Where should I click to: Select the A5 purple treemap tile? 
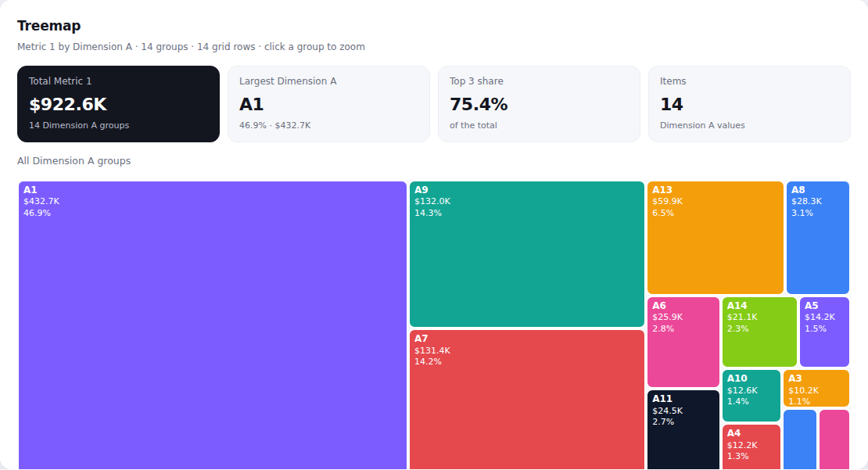tap(824, 332)
